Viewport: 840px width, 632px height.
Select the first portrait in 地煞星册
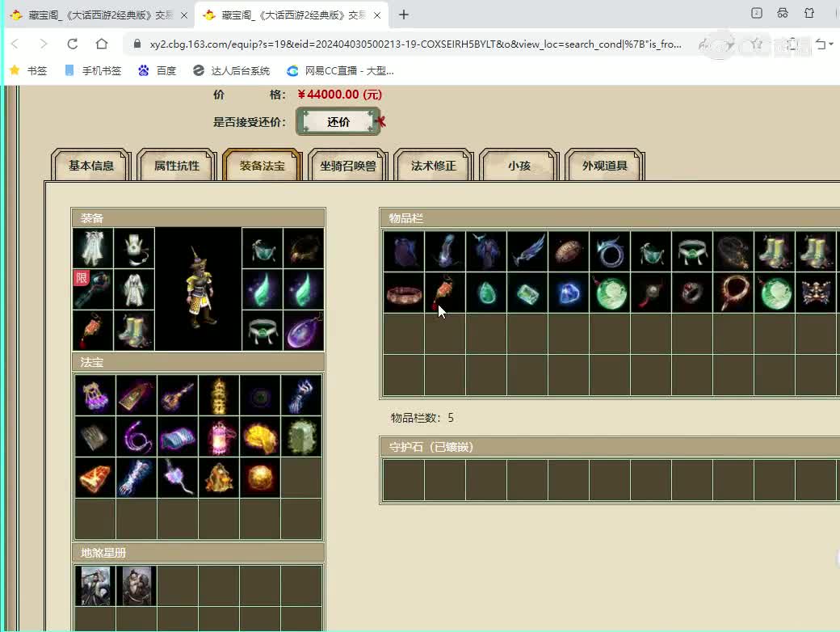[x=95, y=586]
